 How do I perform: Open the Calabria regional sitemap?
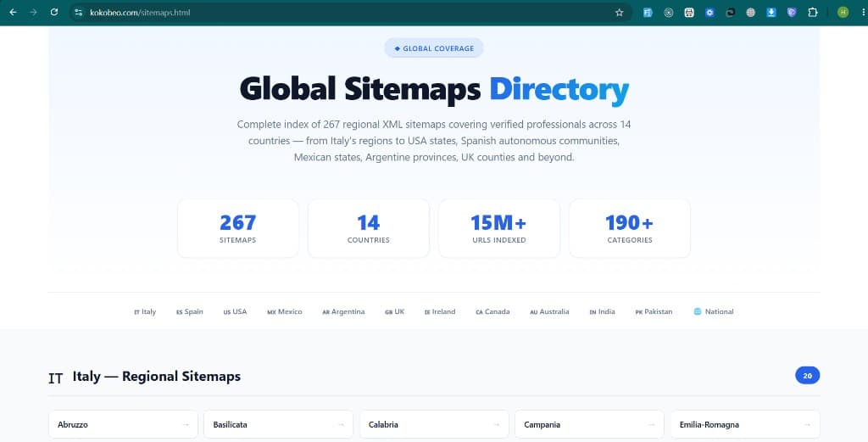(x=434, y=425)
